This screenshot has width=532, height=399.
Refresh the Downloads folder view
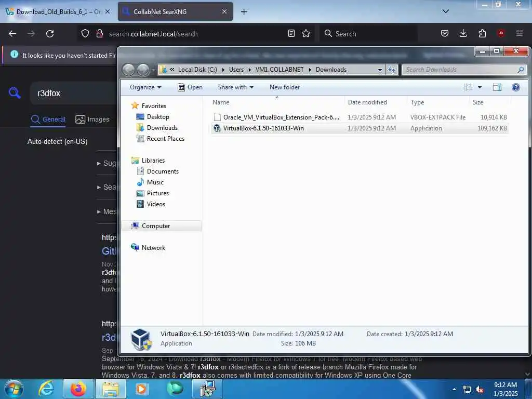pos(392,70)
